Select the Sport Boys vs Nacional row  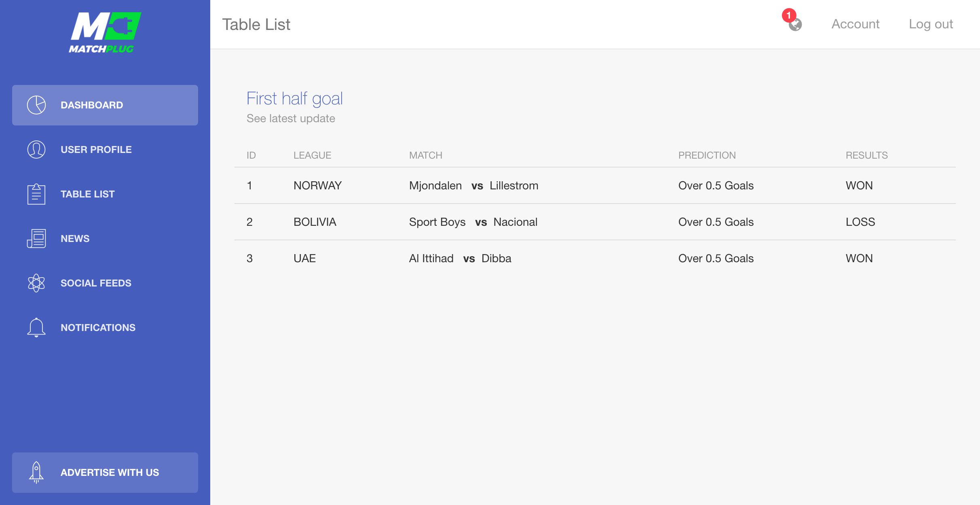(595, 222)
